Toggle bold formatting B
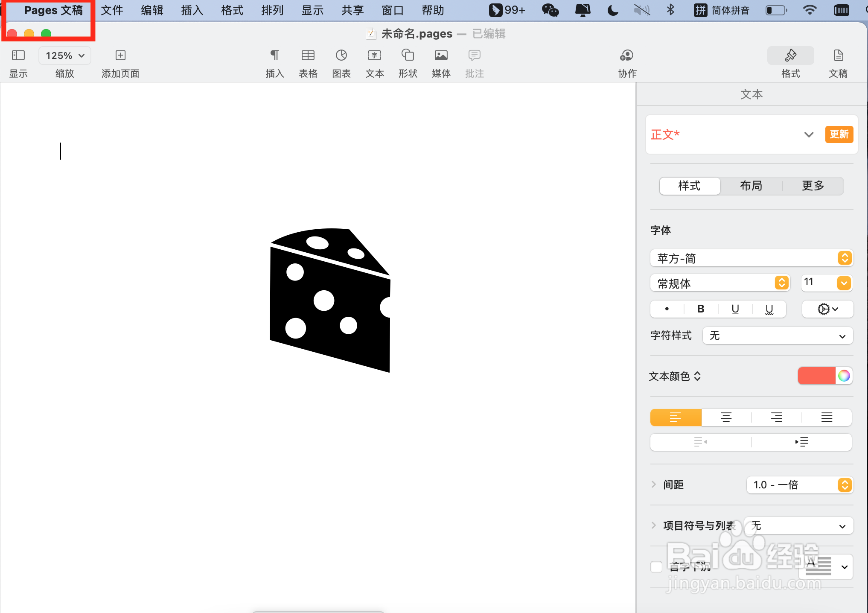 pos(701,309)
